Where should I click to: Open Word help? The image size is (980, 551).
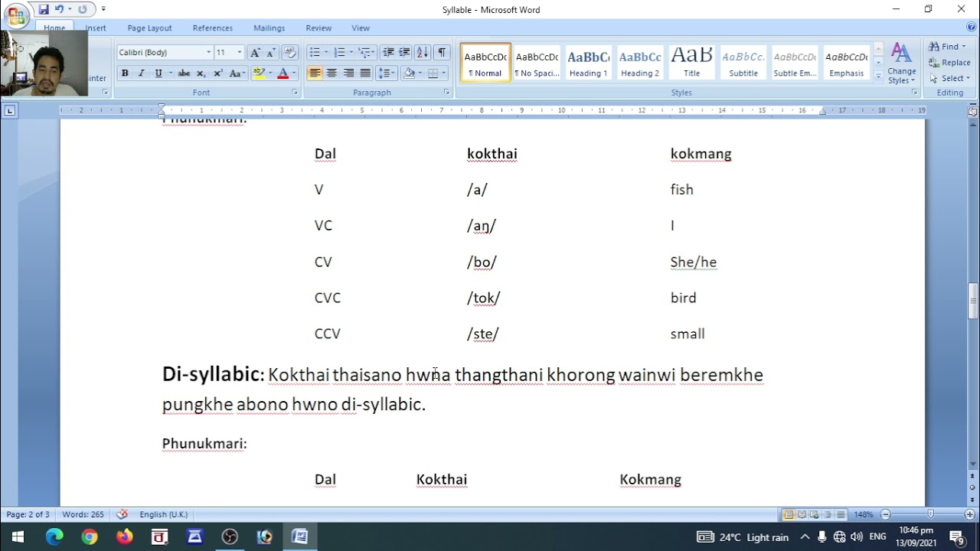coord(971,28)
